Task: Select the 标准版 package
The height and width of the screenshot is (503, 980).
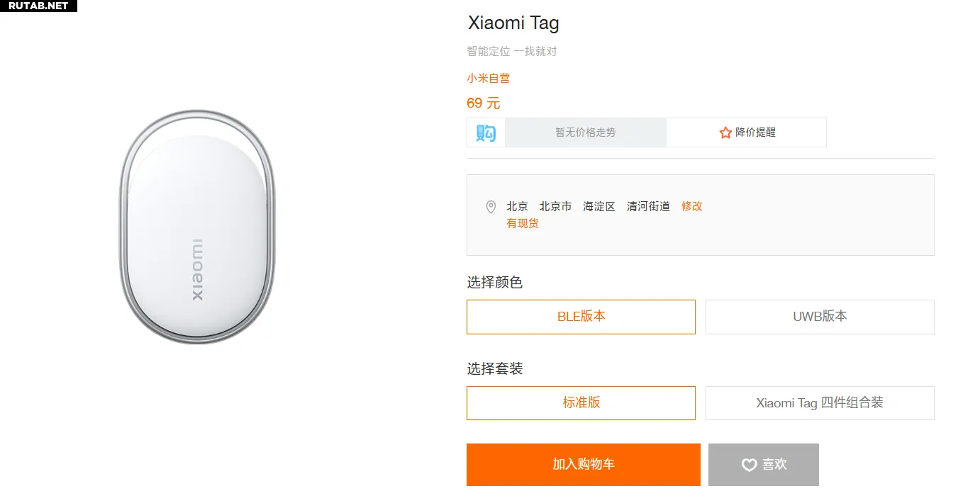Action: point(581,403)
